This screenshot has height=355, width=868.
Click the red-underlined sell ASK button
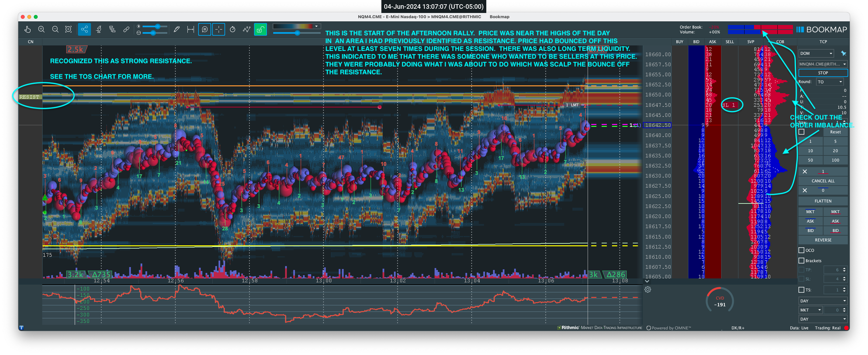tap(835, 221)
